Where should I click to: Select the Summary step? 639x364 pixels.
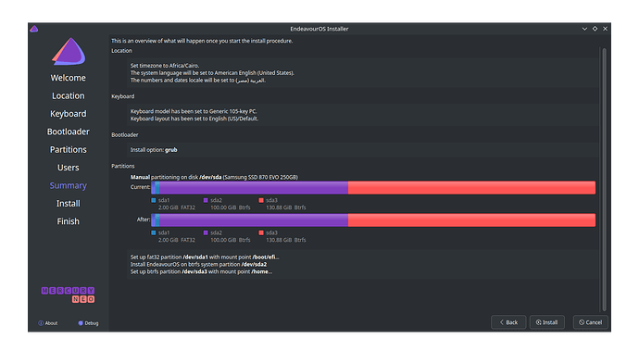[68, 185]
